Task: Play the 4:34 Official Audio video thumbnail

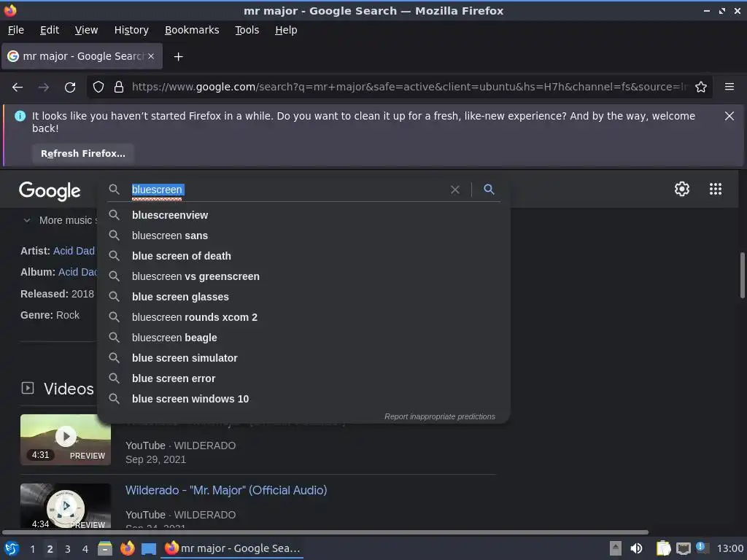Action: click(x=66, y=506)
